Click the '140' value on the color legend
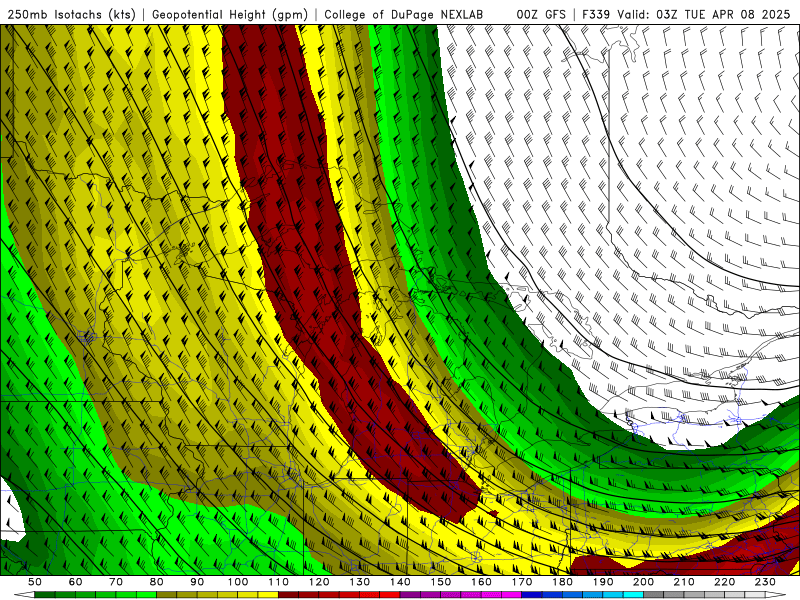The image size is (800, 600). (x=400, y=582)
